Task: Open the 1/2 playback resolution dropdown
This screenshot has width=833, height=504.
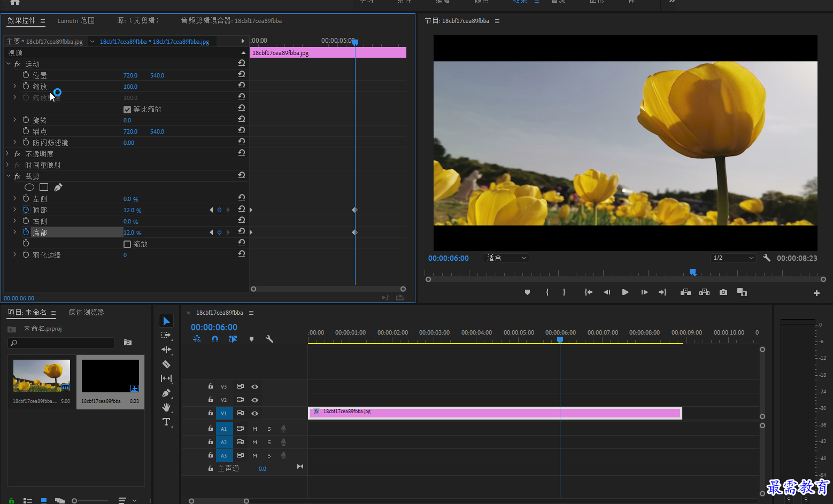Action: point(733,258)
